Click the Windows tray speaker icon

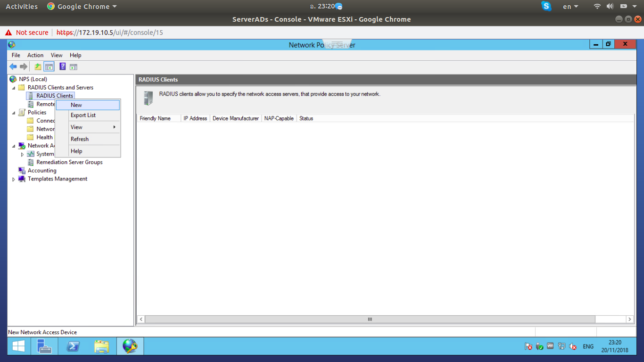pos(573,346)
